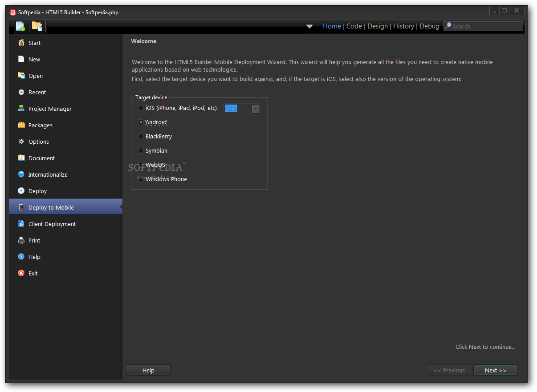Select the Document sidebar entry

point(65,158)
